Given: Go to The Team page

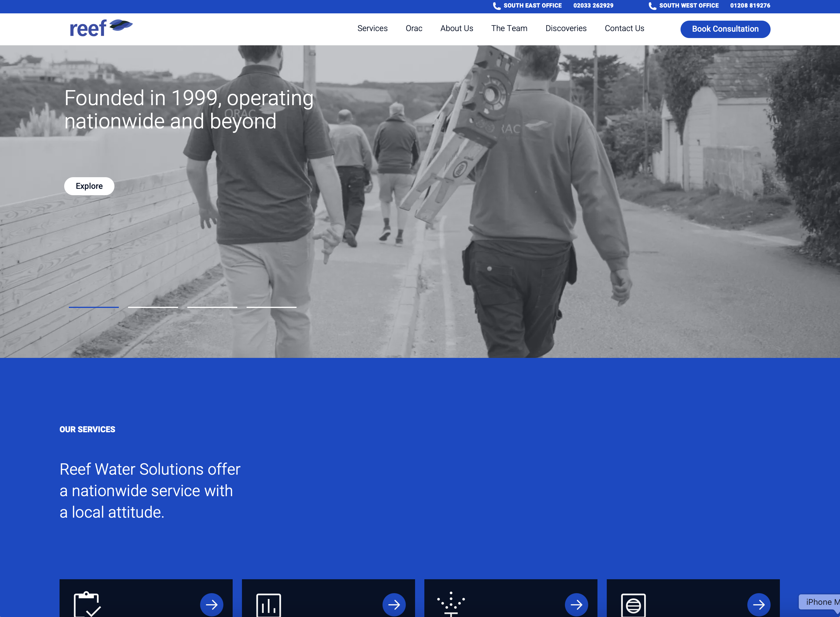Looking at the screenshot, I should click(509, 28).
